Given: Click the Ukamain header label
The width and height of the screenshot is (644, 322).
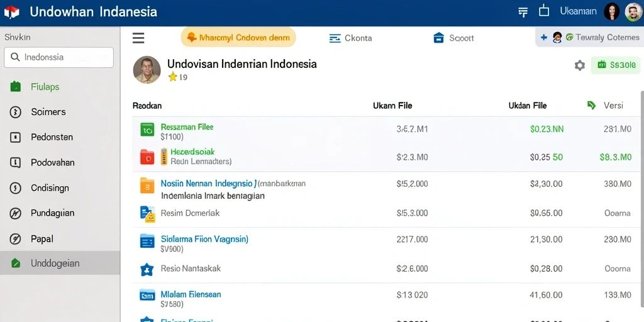Looking at the screenshot, I should (579, 11).
